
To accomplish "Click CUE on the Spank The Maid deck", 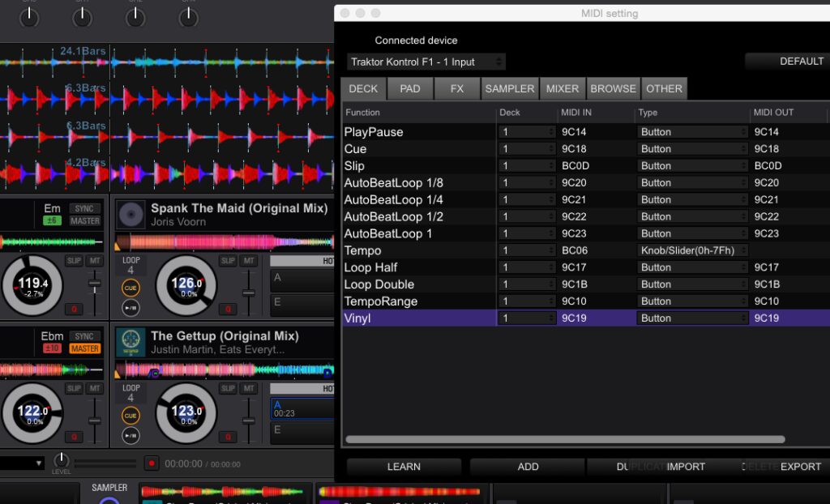I will [130, 288].
